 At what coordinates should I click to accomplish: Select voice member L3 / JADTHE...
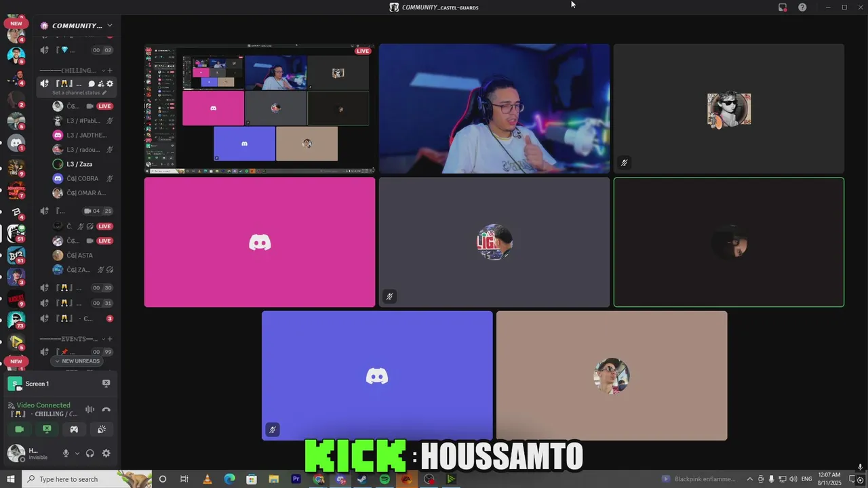(x=77, y=135)
